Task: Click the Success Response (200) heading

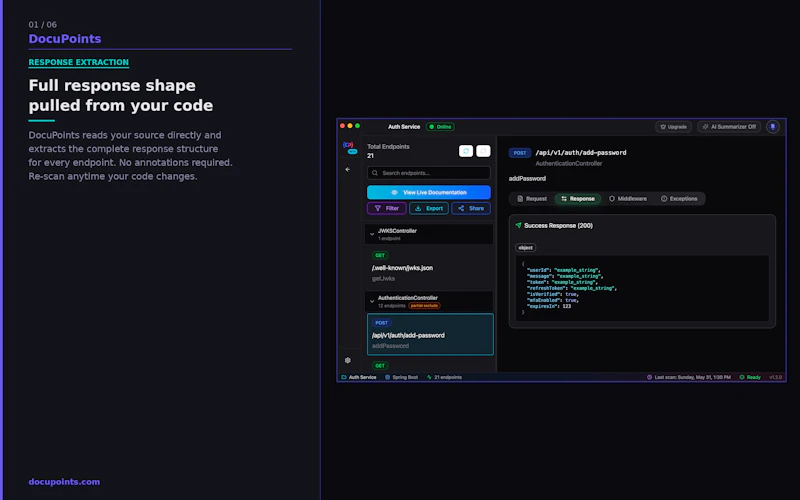Action: pyautogui.click(x=558, y=226)
